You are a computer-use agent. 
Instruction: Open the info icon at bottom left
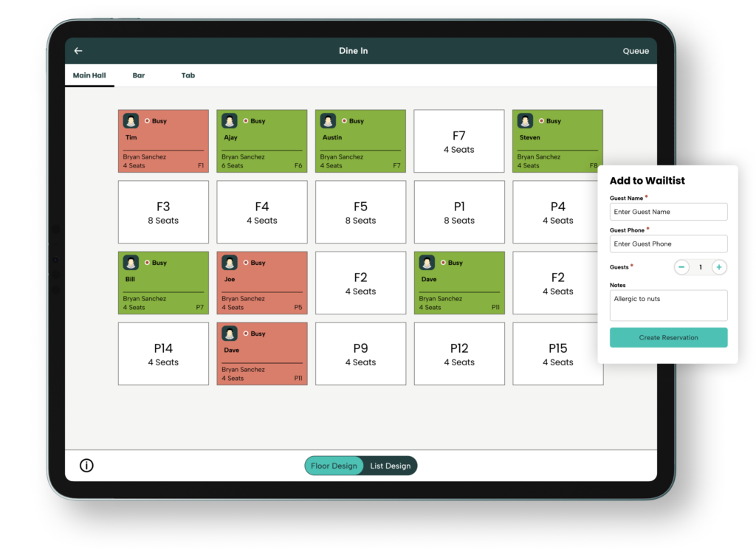(86, 466)
